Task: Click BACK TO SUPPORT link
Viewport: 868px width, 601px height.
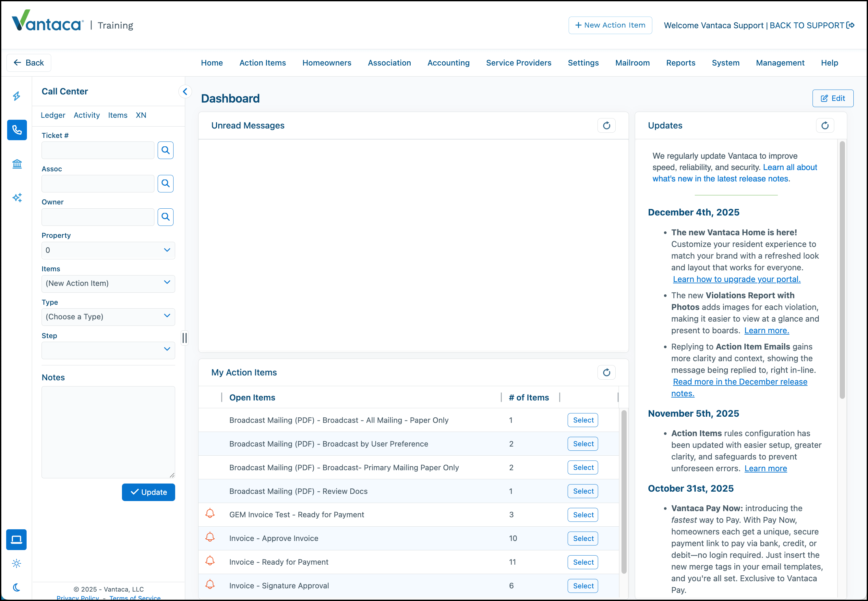Action: (807, 25)
